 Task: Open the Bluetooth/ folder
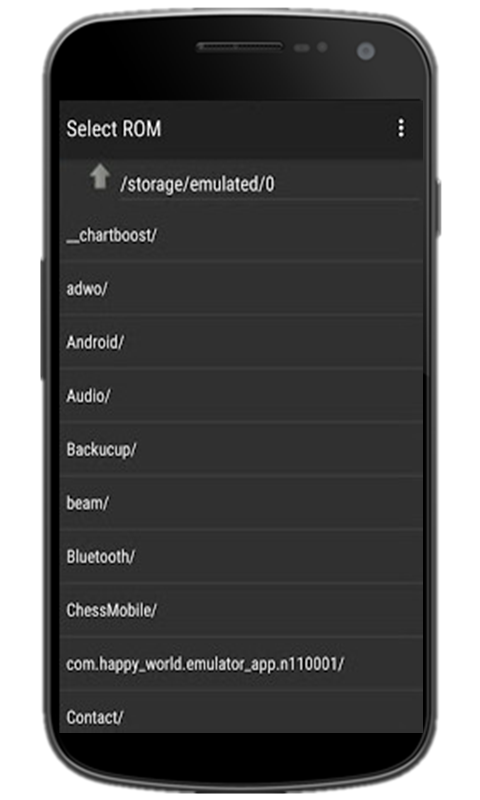[x=241, y=557]
